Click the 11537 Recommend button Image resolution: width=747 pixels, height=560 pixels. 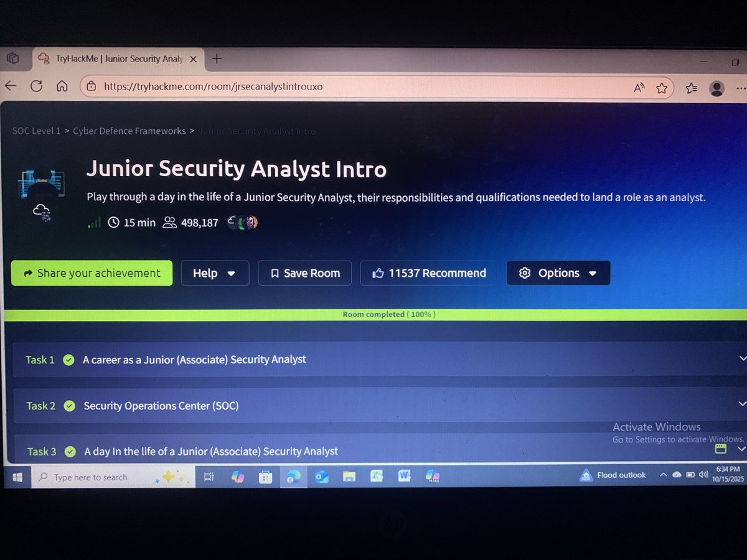click(x=429, y=273)
